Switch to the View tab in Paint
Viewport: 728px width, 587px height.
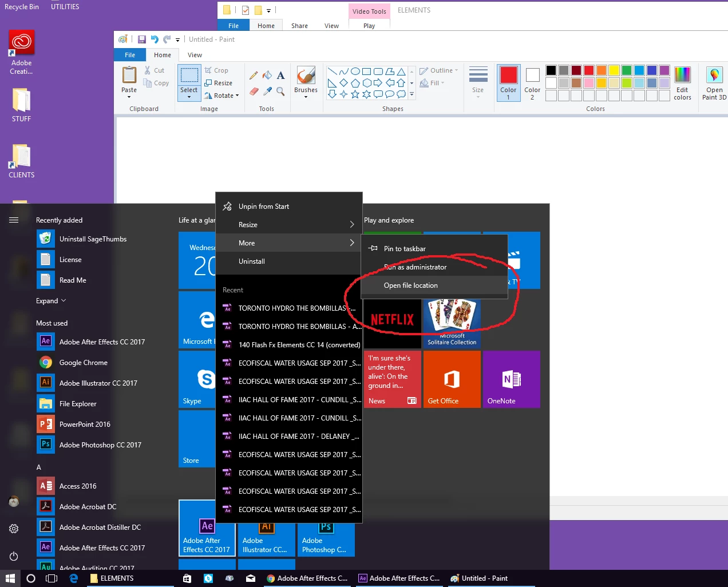[x=195, y=55]
